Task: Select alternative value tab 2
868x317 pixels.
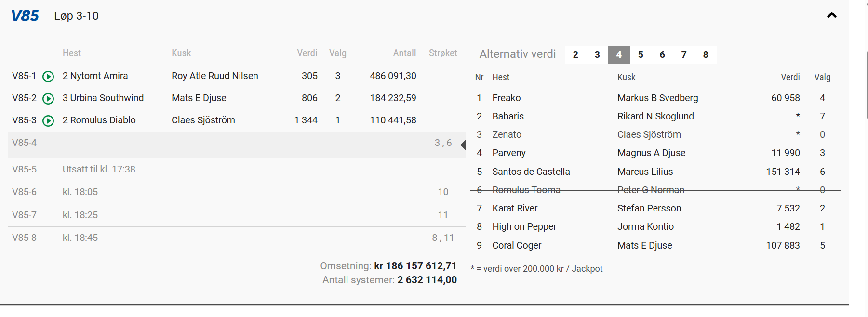Action: click(575, 55)
